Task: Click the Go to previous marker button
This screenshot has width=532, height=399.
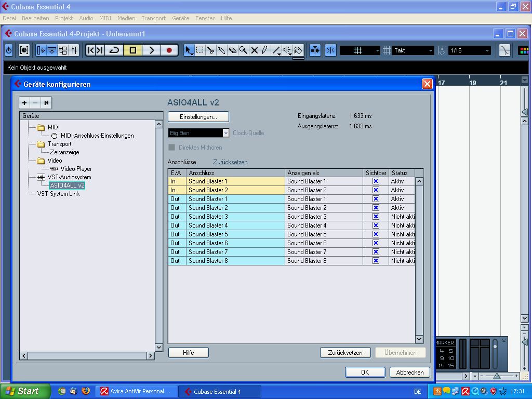Action: tap(90, 50)
